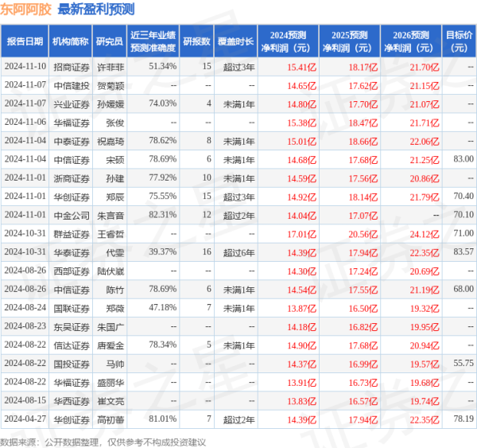Screen dimensions: 477x448
Task: Click researcher name 贺菊颖
Action: click(111, 86)
